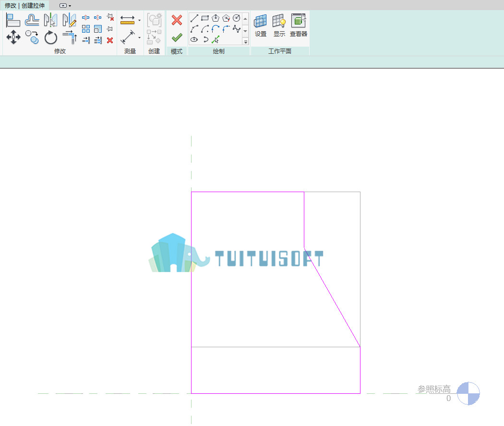Image resolution: width=504 pixels, height=426 pixels.
Task: Activate the ruler Measure tool
Action: coord(127,20)
